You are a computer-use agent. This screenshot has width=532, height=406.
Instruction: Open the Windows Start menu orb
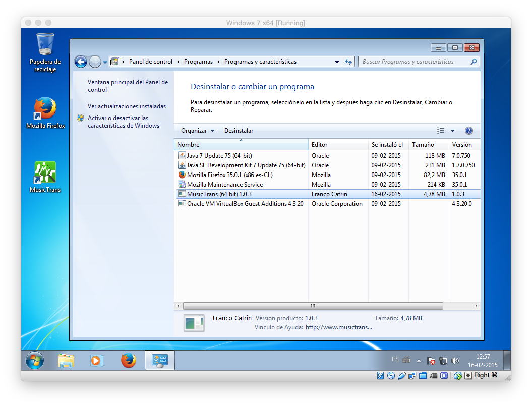pyautogui.click(x=35, y=360)
